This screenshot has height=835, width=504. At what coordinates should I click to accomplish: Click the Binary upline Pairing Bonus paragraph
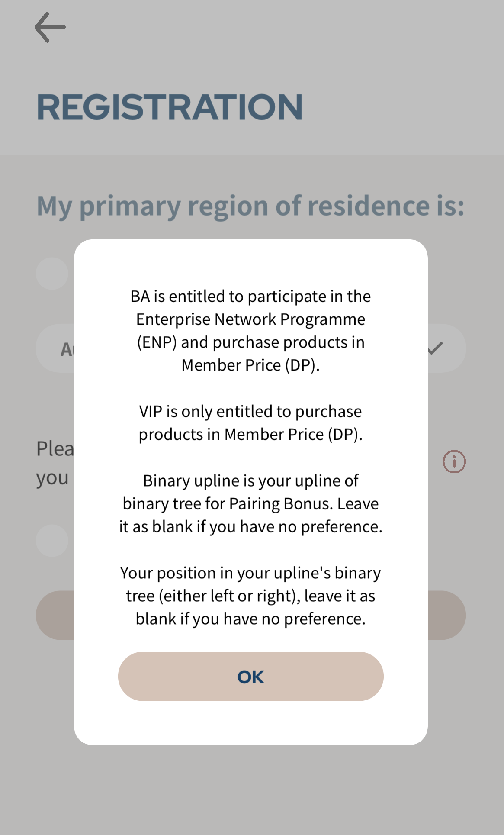[x=250, y=503]
